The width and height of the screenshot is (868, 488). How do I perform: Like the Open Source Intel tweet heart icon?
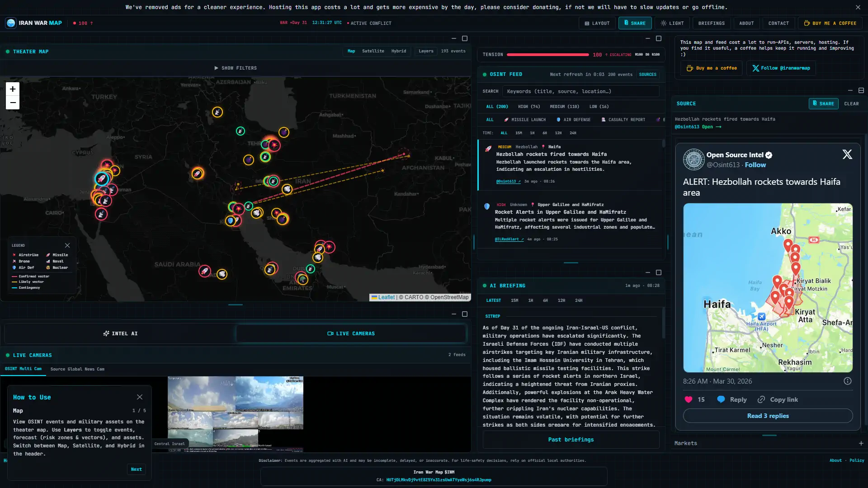click(689, 399)
